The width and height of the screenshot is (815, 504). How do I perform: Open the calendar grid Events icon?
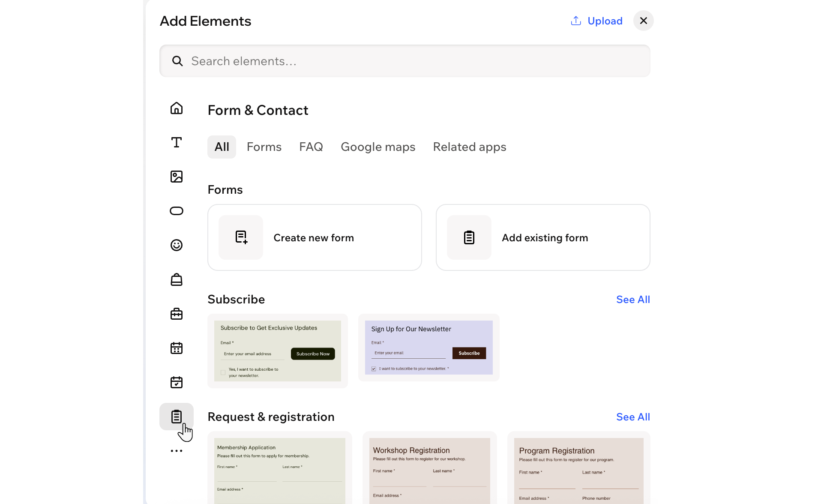177,348
